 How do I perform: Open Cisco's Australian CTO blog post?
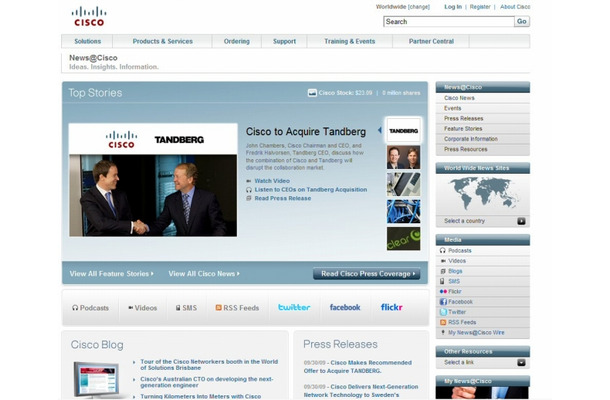tap(207, 382)
